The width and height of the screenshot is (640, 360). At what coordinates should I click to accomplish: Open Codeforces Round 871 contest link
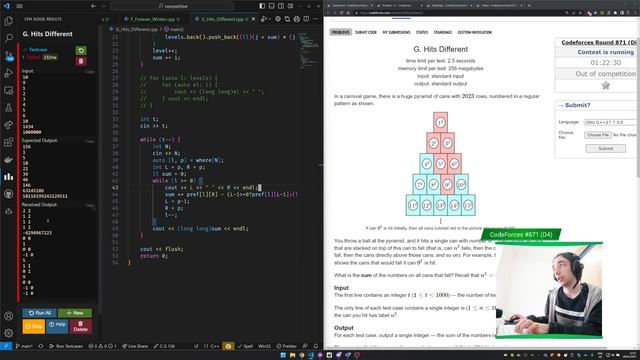click(599, 42)
